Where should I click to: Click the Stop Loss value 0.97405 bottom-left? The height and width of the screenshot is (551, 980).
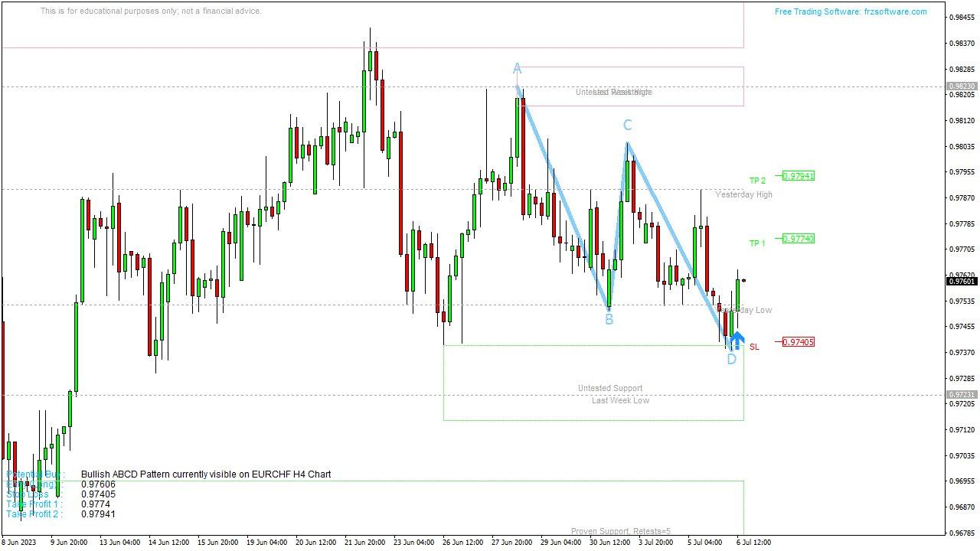pos(98,494)
